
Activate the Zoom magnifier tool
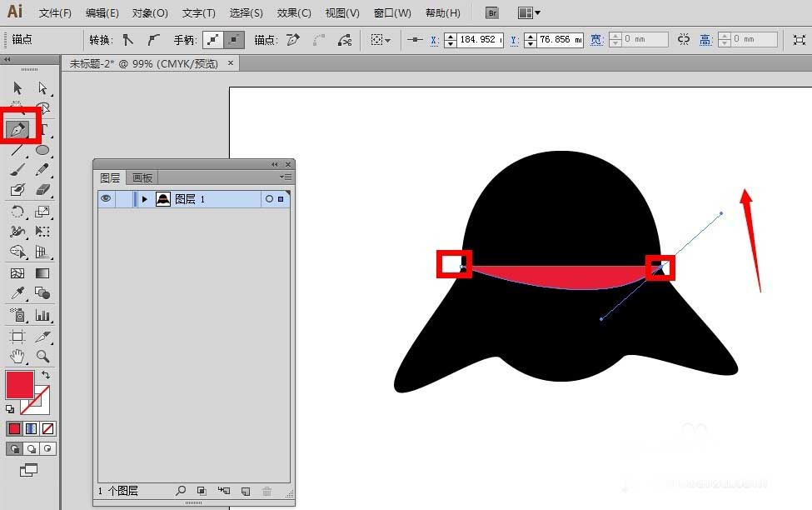click(42, 356)
